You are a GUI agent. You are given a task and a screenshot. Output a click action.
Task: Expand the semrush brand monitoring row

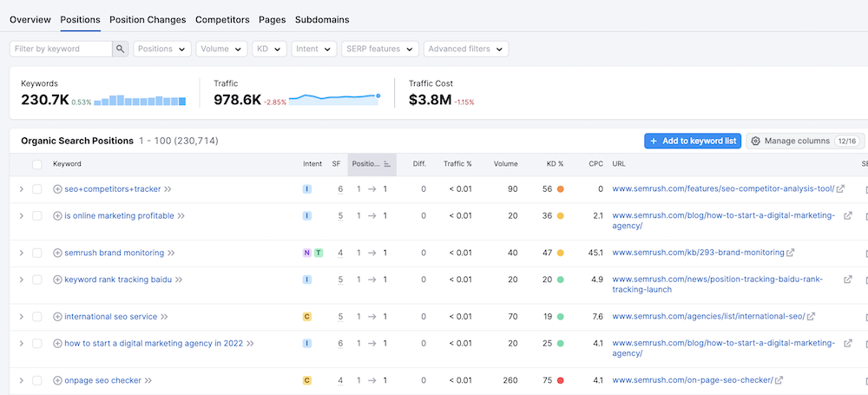22,253
